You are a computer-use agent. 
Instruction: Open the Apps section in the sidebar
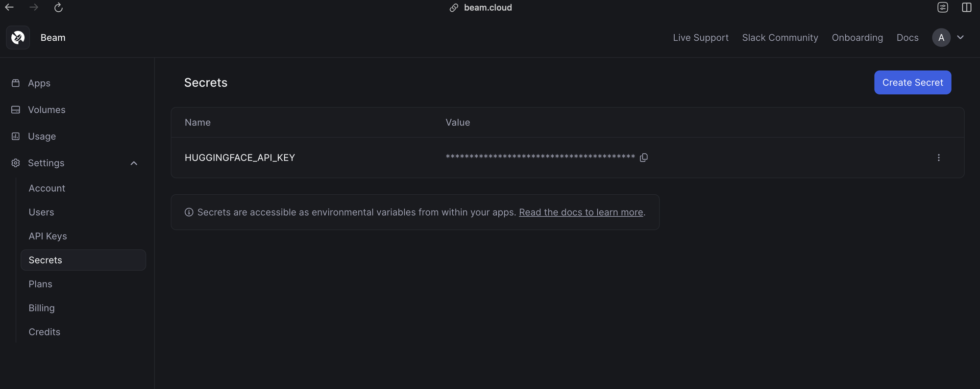(x=39, y=83)
